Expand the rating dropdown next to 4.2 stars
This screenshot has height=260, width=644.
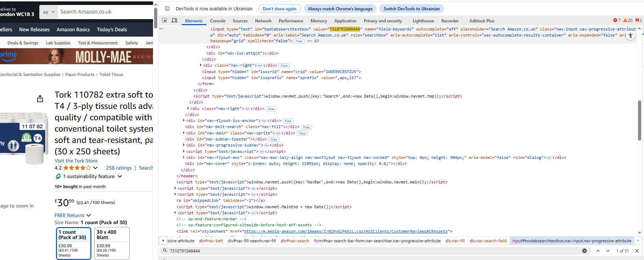95,168
